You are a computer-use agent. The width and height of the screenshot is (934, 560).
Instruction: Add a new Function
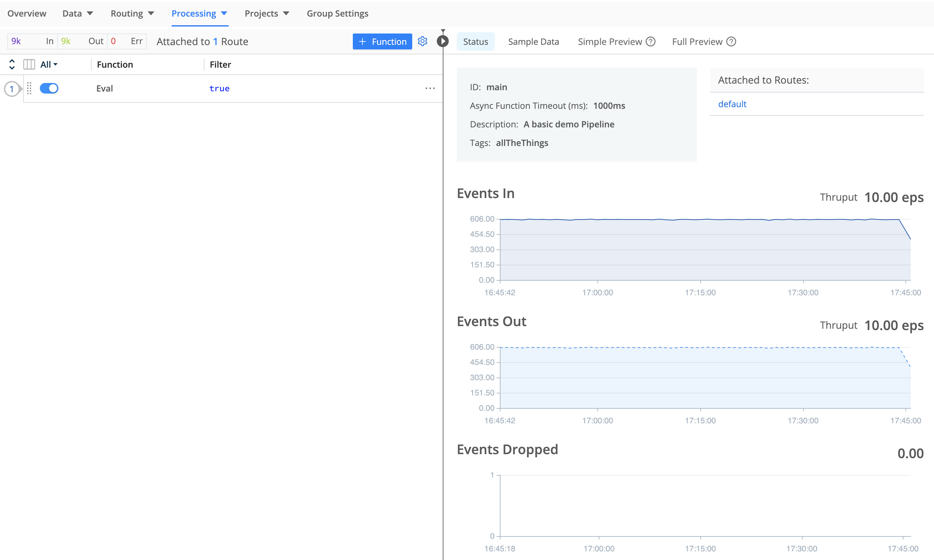[382, 41]
